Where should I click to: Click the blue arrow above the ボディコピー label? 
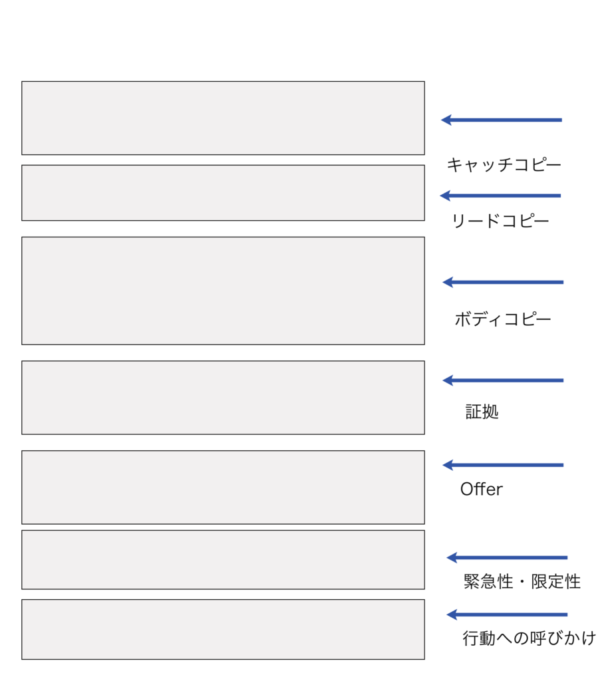coord(503,282)
